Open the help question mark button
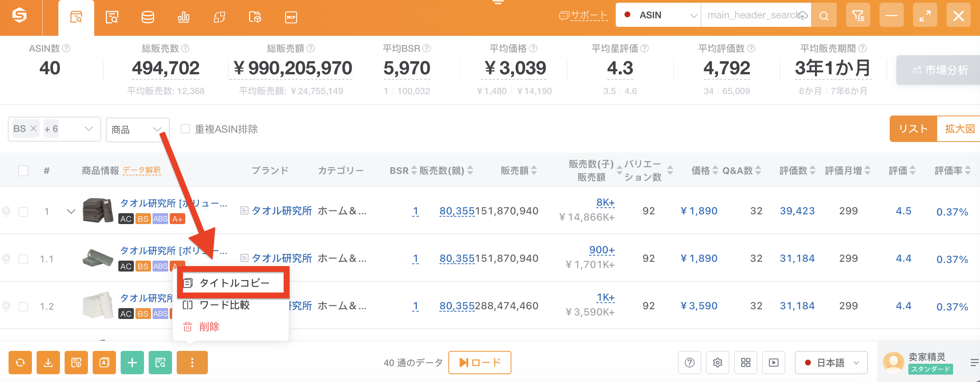This screenshot has width=980, height=382. pyautogui.click(x=690, y=363)
